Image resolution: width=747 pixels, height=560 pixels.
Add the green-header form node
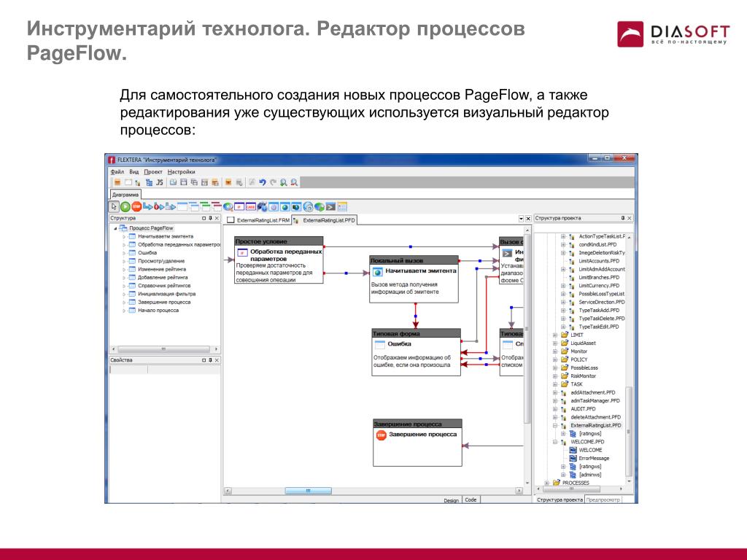click(205, 206)
